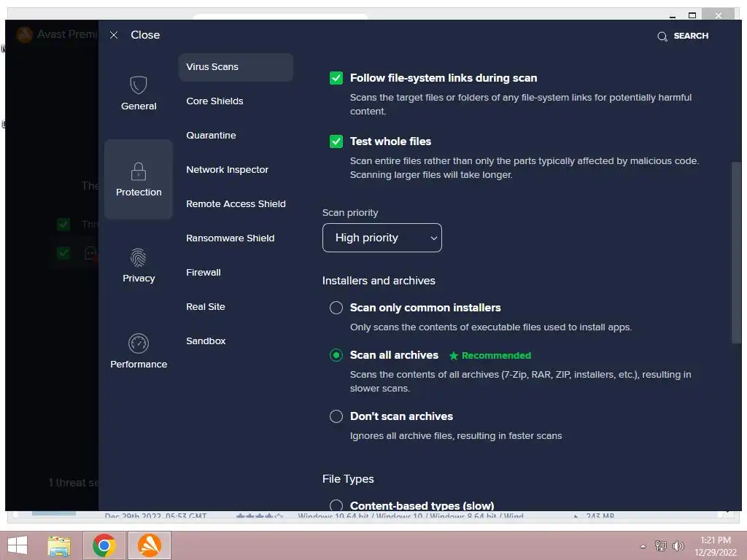The height and width of the screenshot is (560, 747).
Task: Select Scan only common installers radio
Action: (x=336, y=308)
